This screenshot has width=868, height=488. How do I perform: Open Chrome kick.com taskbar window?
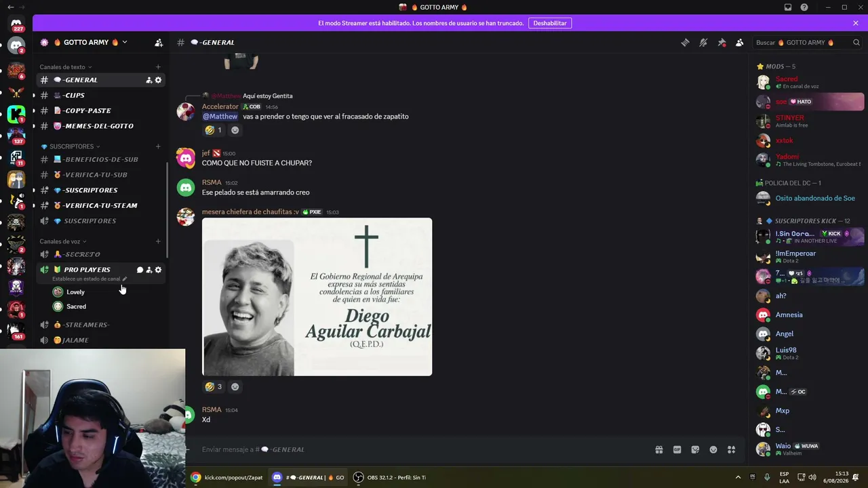(226, 477)
